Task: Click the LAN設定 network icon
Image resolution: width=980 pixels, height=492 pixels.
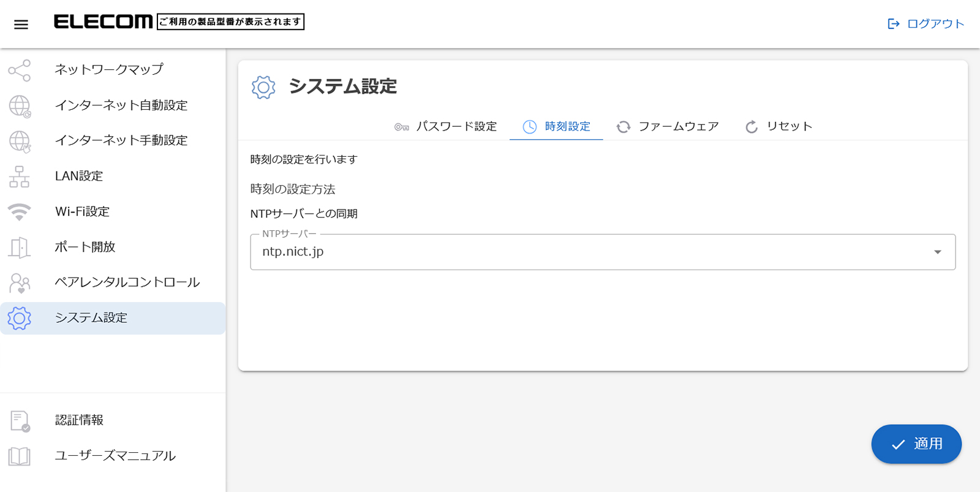Action: [x=20, y=176]
